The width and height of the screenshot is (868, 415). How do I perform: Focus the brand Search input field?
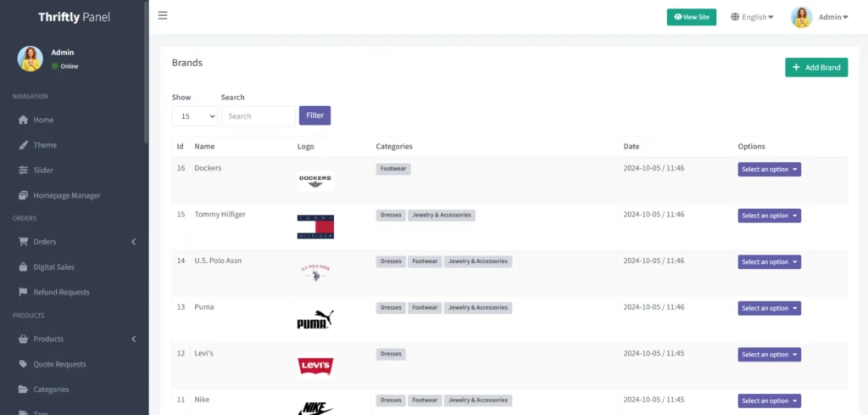tap(258, 116)
